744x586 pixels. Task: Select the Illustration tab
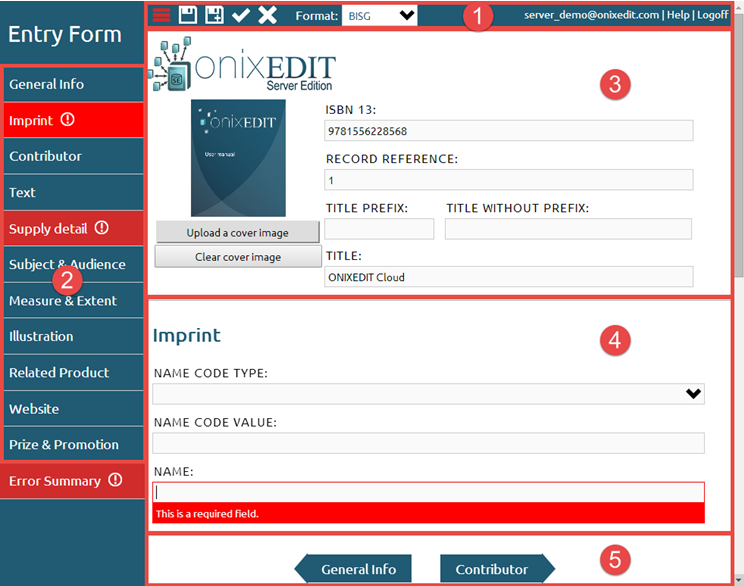74,337
